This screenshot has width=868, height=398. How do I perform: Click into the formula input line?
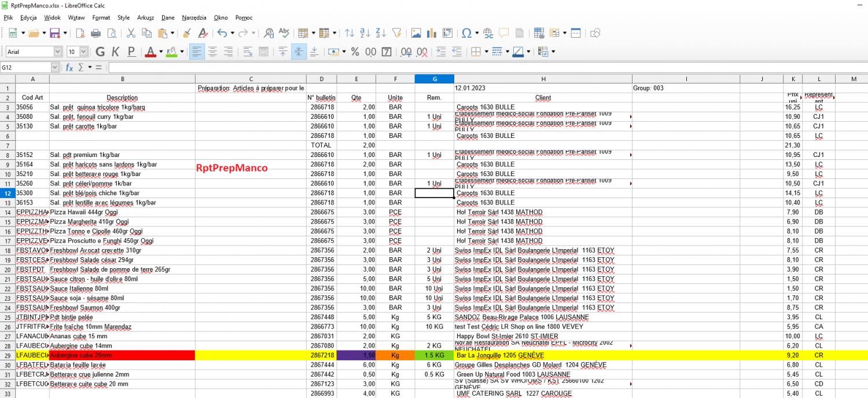point(463,67)
